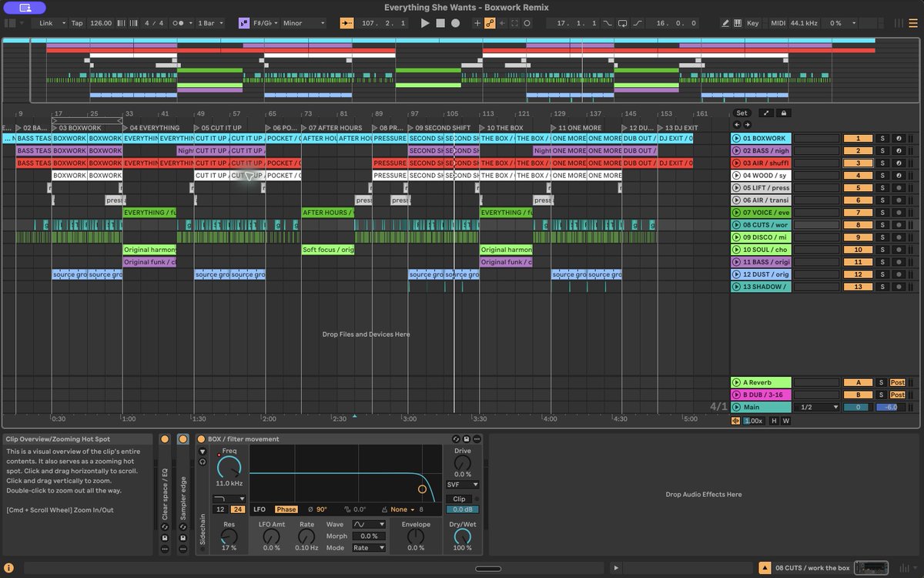Solo the 03 AIR track
924x578 pixels.
tap(882, 163)
